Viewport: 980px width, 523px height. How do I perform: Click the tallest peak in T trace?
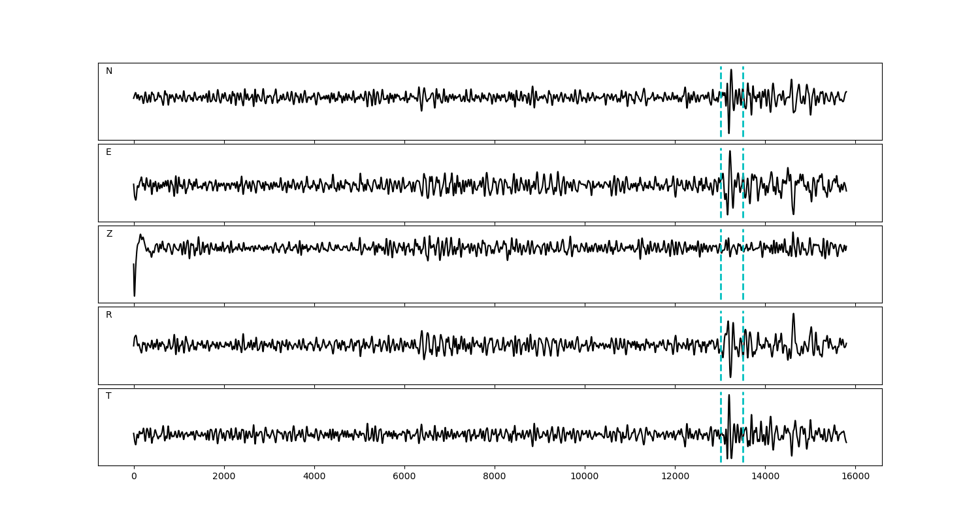[729, 396]
